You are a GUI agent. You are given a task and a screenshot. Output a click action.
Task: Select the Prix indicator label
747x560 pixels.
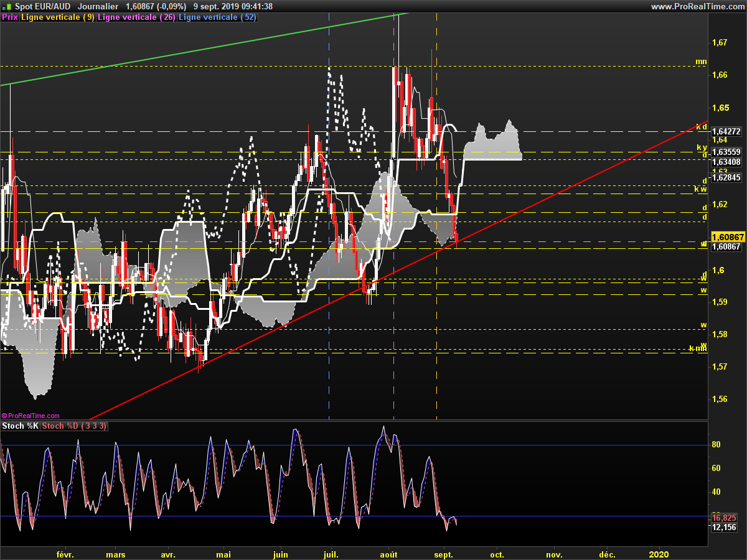(x=9, y=17)
